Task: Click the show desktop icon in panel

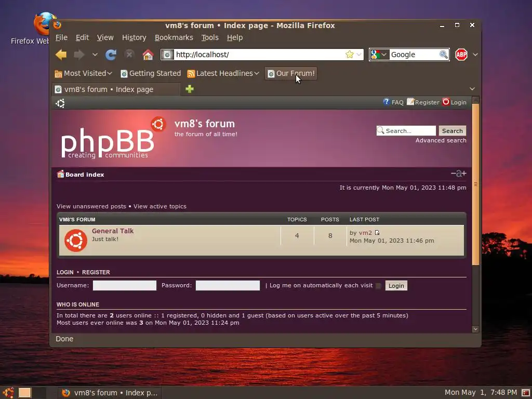Action: (x=25, y=393)
